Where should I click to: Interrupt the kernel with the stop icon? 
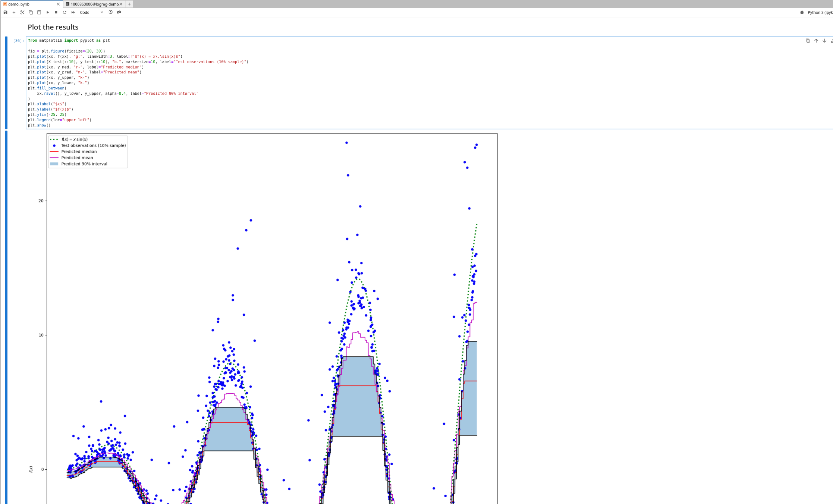point(56,12)
